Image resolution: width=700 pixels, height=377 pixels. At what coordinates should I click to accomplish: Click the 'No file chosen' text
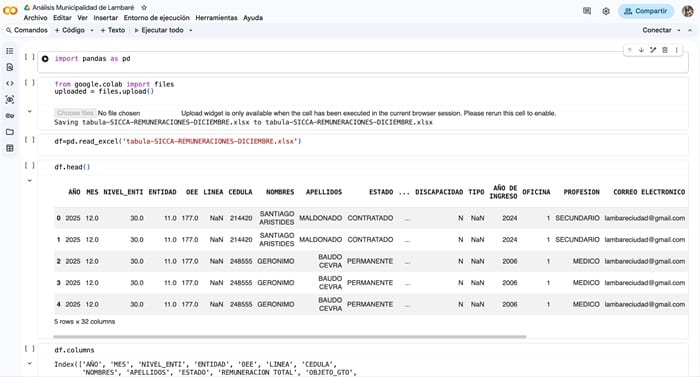[119, 113]
